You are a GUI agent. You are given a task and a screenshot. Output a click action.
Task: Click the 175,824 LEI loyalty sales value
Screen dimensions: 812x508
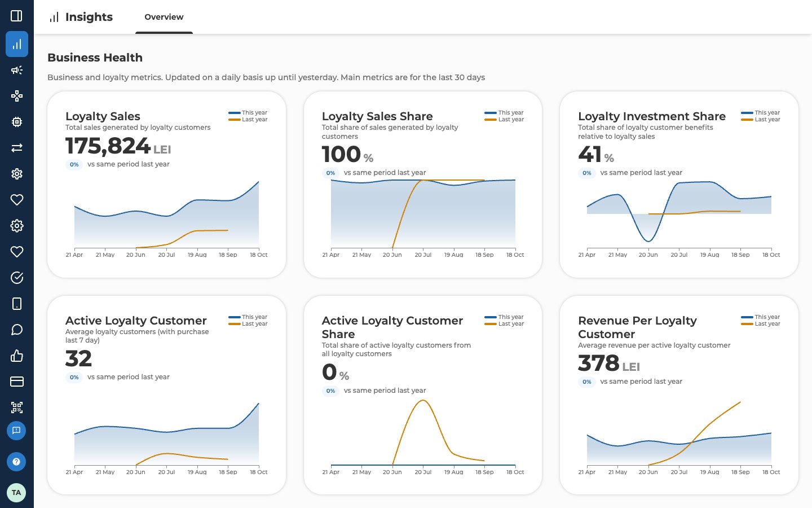click(118, 146)
